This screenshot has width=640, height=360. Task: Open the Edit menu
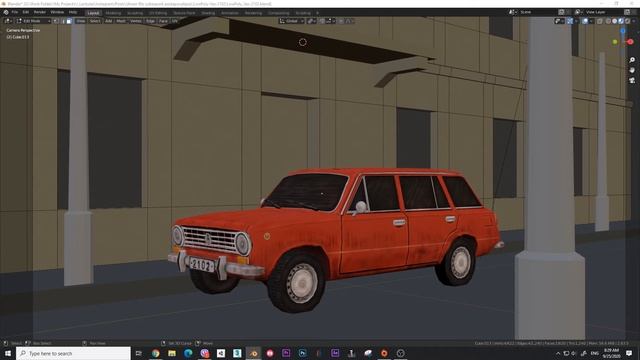click(x=26, y=12)
